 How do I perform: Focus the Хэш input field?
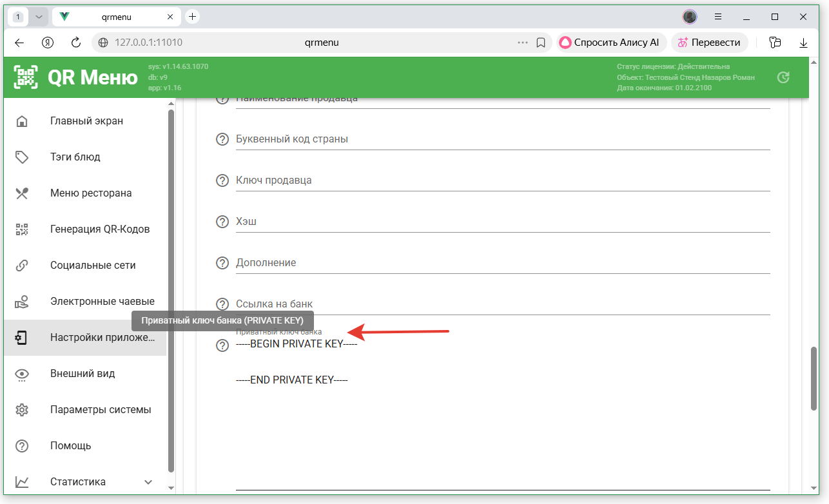(x=503, y=222)
